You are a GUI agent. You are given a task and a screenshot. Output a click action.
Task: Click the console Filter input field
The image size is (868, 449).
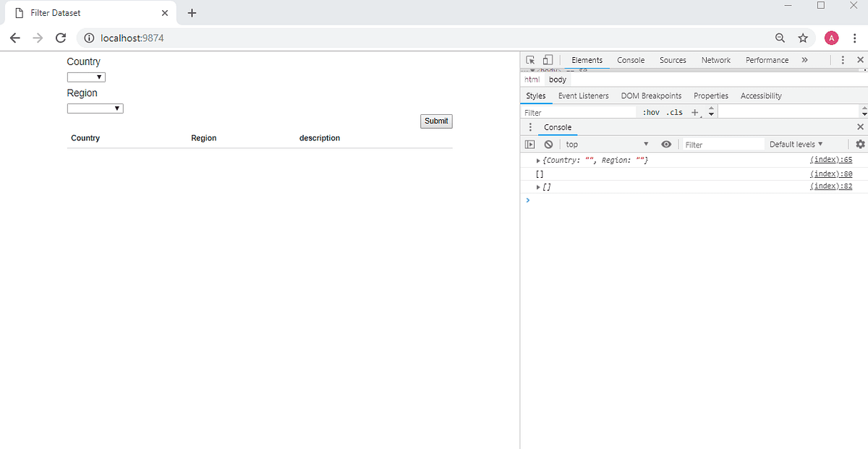pyautogui.click(x=720, y=144)
